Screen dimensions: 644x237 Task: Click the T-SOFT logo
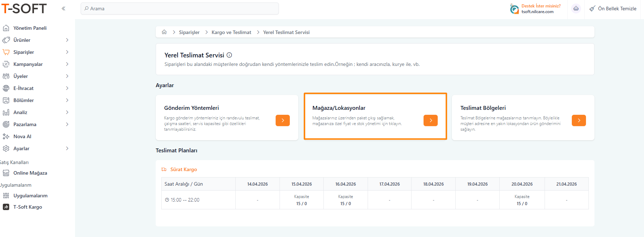[24, 9]
